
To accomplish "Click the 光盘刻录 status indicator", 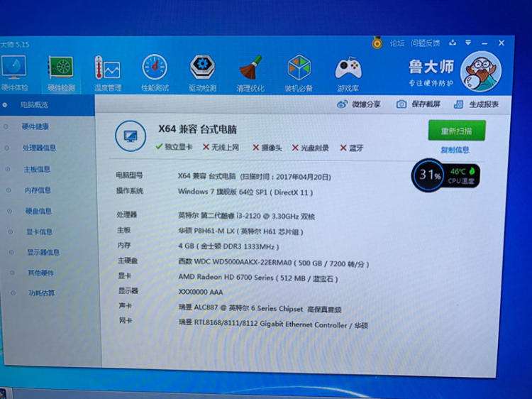I will (x=311, y=148).
